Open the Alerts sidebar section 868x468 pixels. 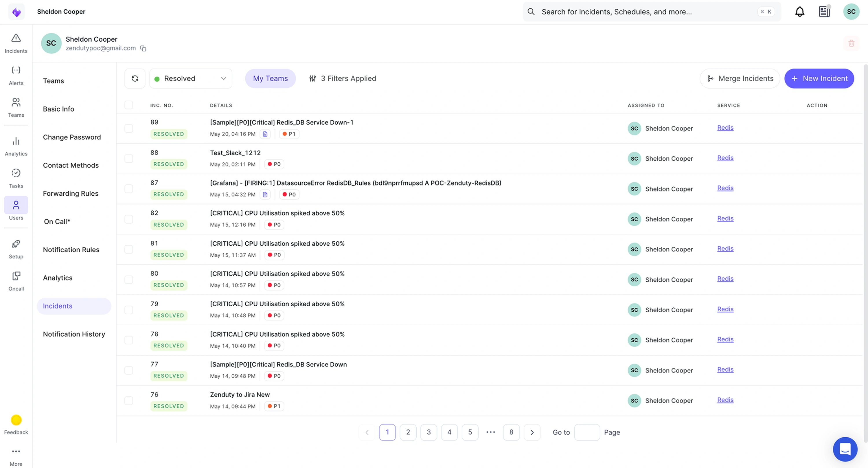pyautogui.click(x=16, y=76)
